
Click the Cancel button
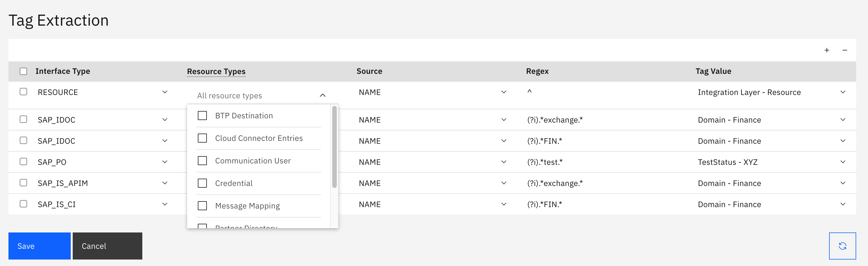[107, 246]
